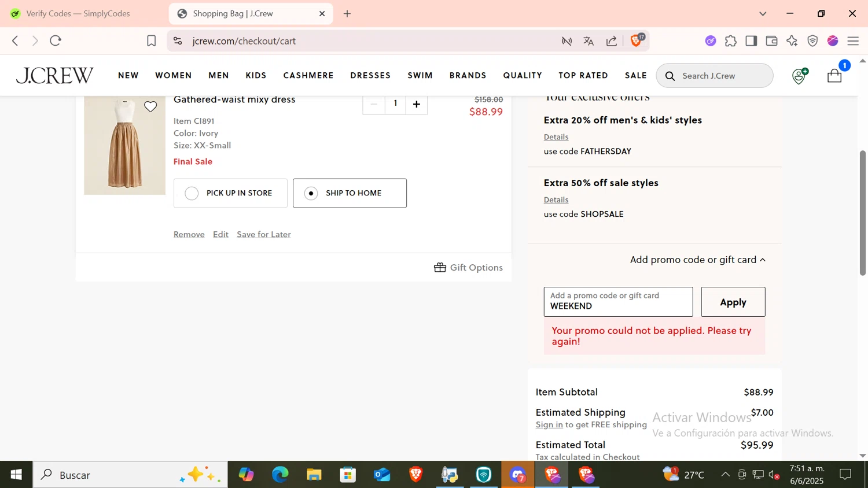This screenshot has width=868, height=488.
Task: Collapse Add promo code or gift card
Action: 698,260
